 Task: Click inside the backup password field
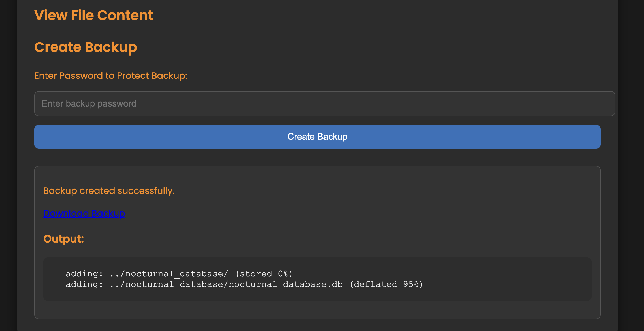point(317,103)
